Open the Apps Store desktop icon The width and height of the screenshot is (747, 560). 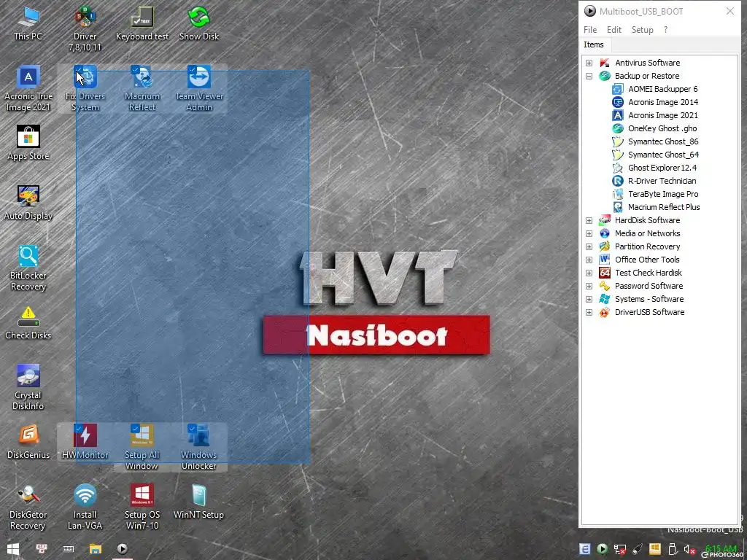click(x=28, y=143)
